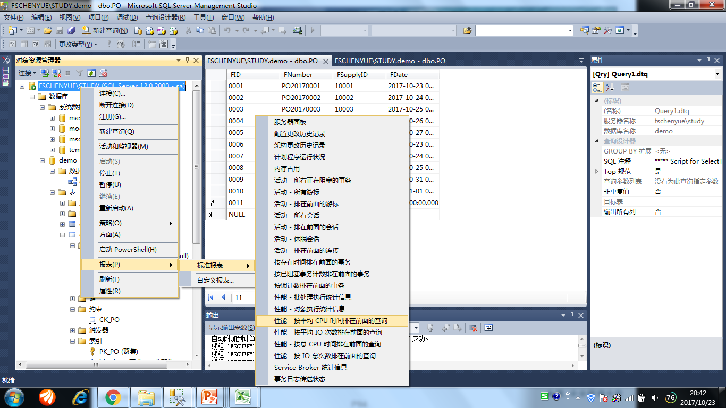Open Internet Explorer from the taskbar
This screenshot has width=726, height=409.
click(x=81, y=397)
